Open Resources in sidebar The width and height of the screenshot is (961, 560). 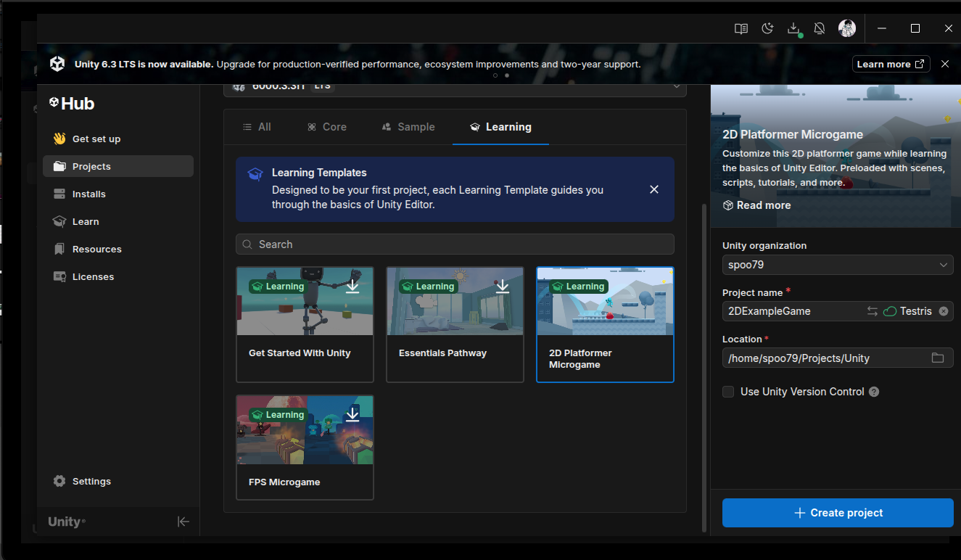pyautogui.click(x=118, y=249)
